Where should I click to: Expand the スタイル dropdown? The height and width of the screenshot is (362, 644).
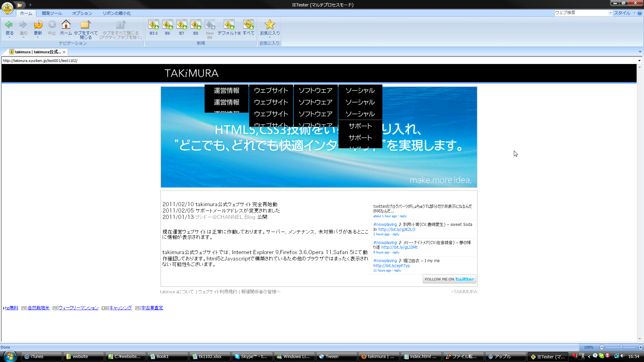click(624, 13)
